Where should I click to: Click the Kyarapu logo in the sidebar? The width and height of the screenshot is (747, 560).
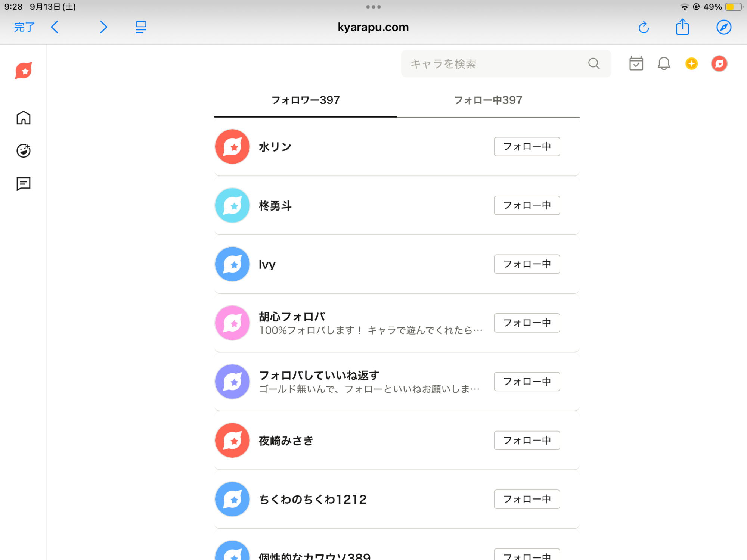(24, 71)
